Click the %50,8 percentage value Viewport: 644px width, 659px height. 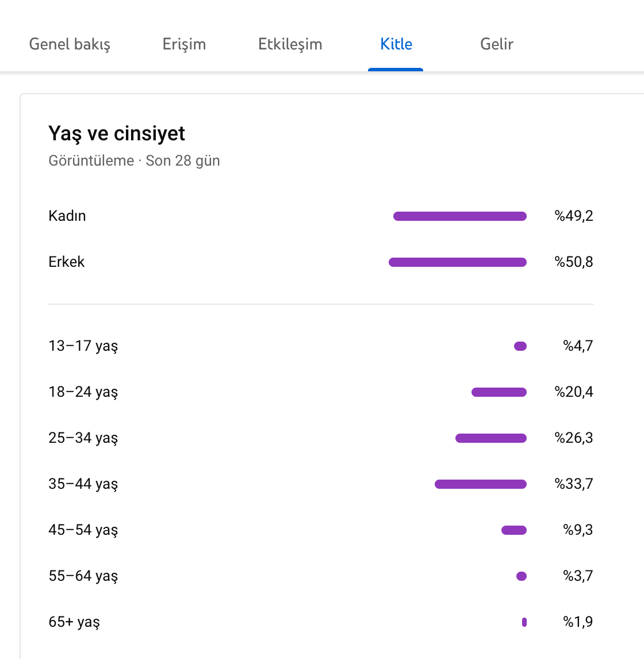pyautogui.click(x=574, y=262)
